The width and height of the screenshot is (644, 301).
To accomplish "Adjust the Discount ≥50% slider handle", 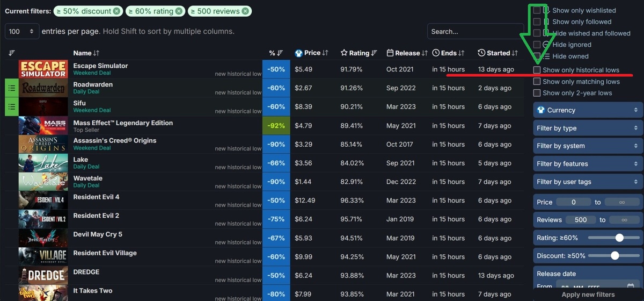I will click(x=615, y=256).
